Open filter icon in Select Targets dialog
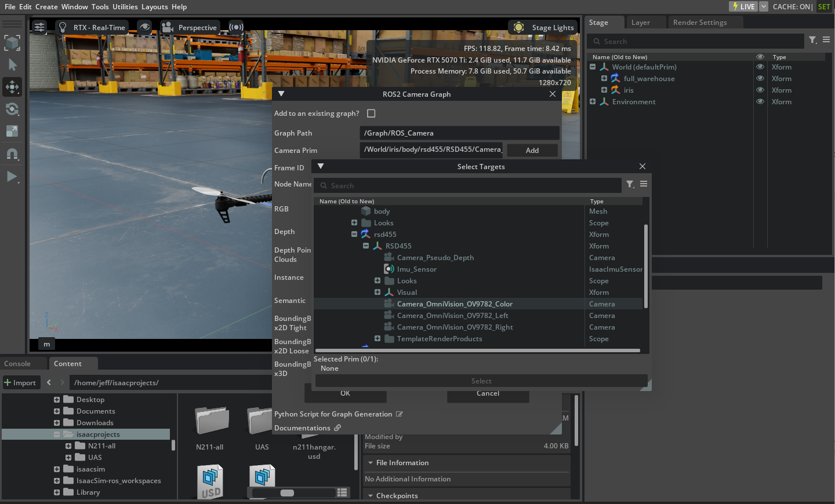 click(630, 184)
